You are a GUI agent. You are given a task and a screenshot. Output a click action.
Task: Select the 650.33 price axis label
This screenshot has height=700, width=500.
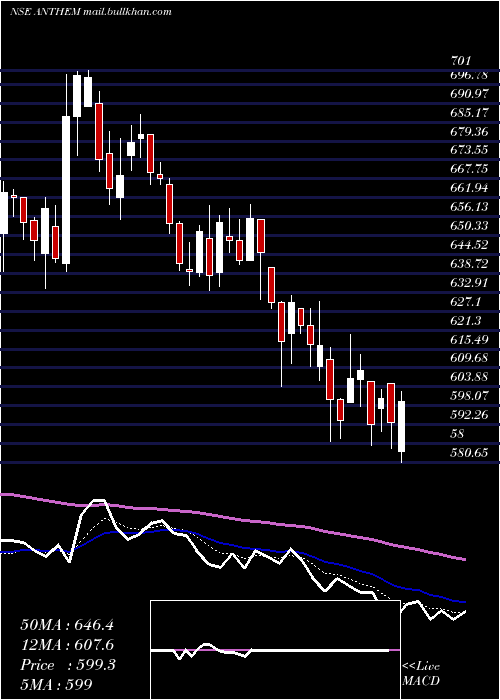click(x=469, y=226)
